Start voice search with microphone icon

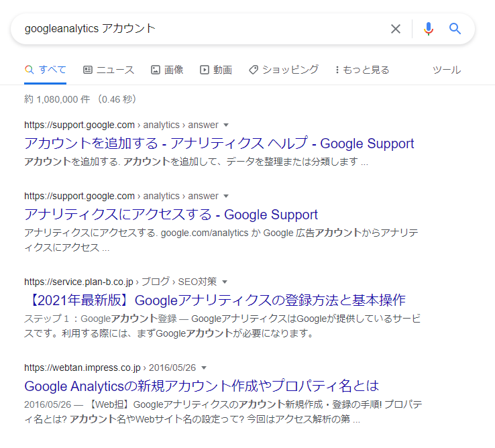429,29
